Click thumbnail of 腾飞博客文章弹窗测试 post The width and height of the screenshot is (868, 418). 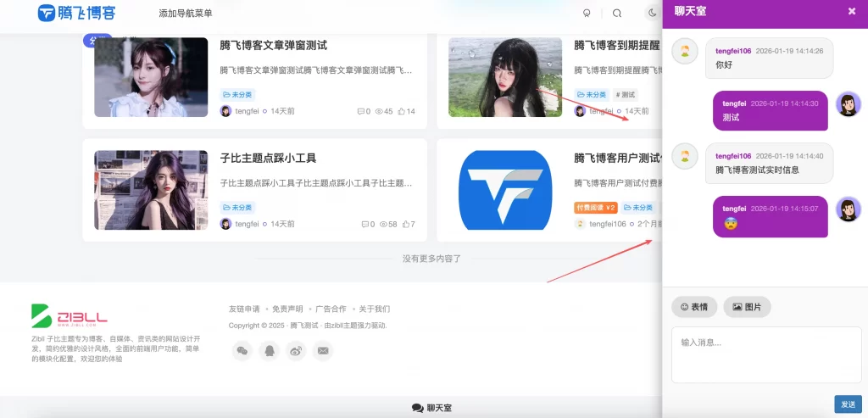[151, 77]
